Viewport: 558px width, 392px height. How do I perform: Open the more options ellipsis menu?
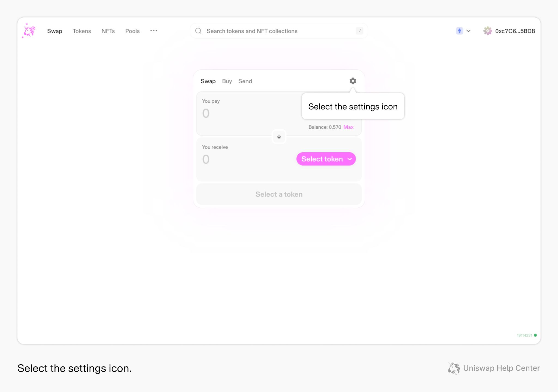[x=154, y=31]
